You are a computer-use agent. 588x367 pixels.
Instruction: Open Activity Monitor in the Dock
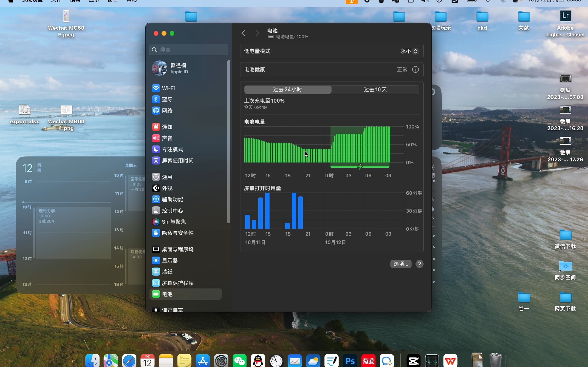coord(432,361)
